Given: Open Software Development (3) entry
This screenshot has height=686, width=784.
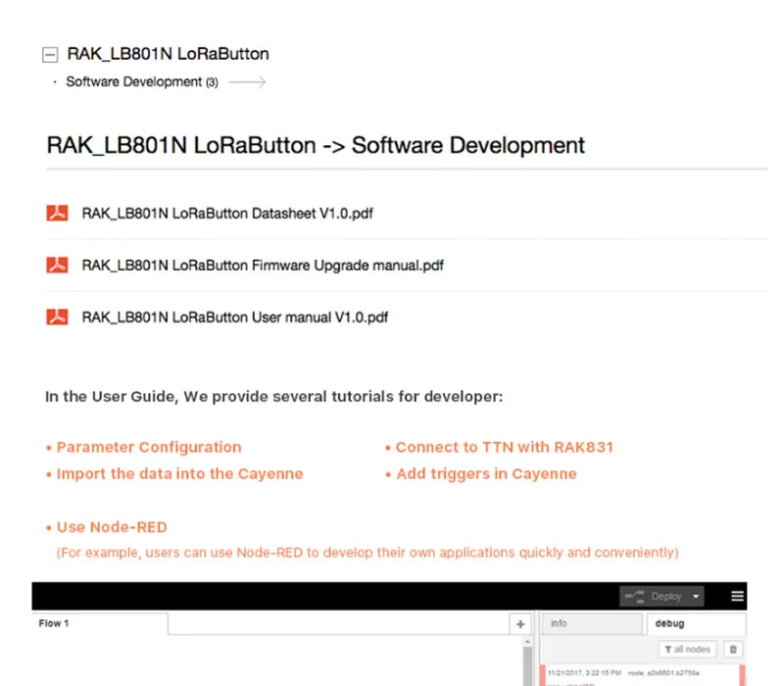Looking at the screenshot, I should tap(142, 82).
